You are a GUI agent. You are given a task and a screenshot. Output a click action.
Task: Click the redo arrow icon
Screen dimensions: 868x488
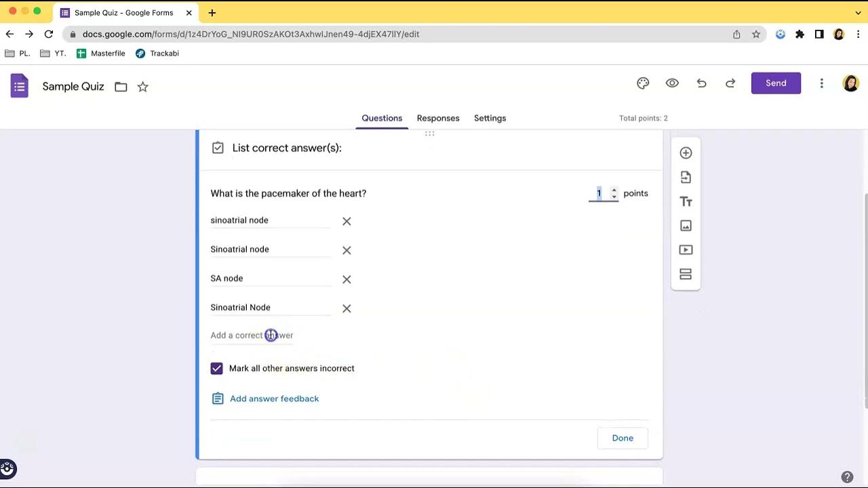[x=730, y=83]
